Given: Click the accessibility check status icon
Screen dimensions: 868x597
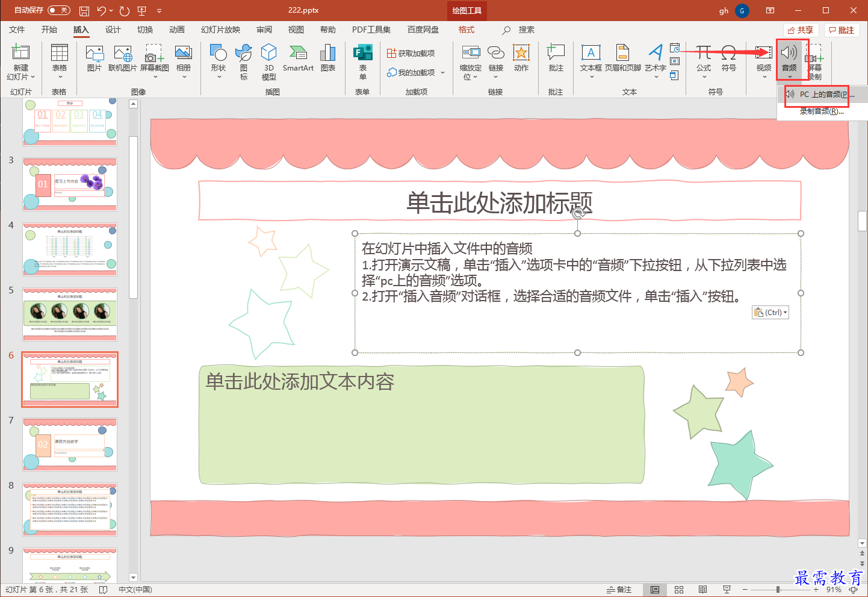Looking at the screenshot, I should tap(103, 590).
